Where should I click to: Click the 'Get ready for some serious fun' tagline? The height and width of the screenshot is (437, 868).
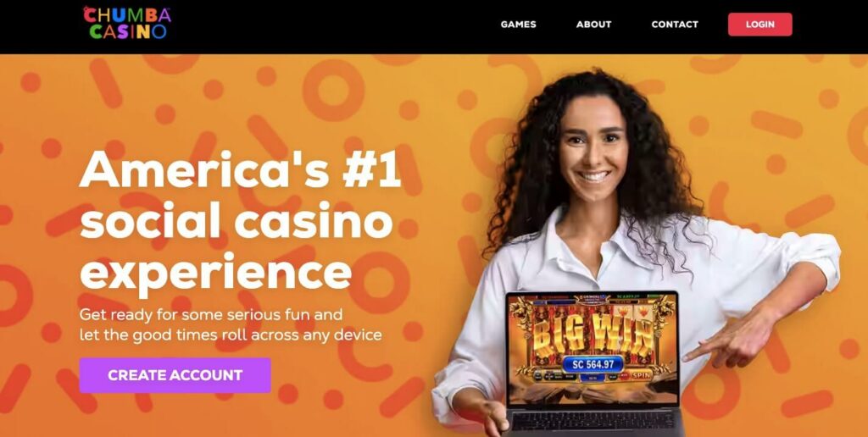[x=211, y=315]
